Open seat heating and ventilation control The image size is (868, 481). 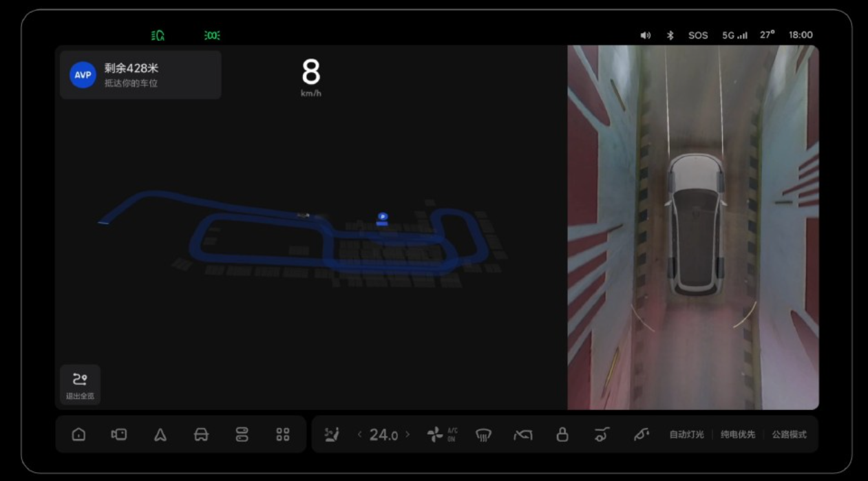[332, 434]
